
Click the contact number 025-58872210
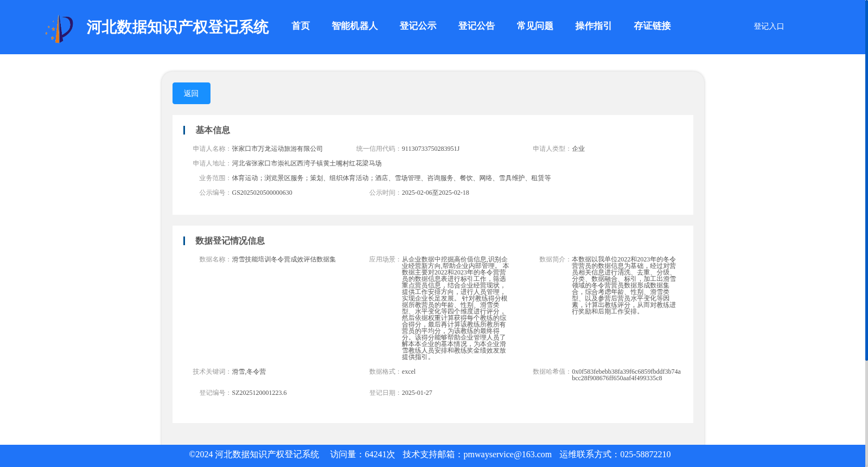click(x=645, y=455)
